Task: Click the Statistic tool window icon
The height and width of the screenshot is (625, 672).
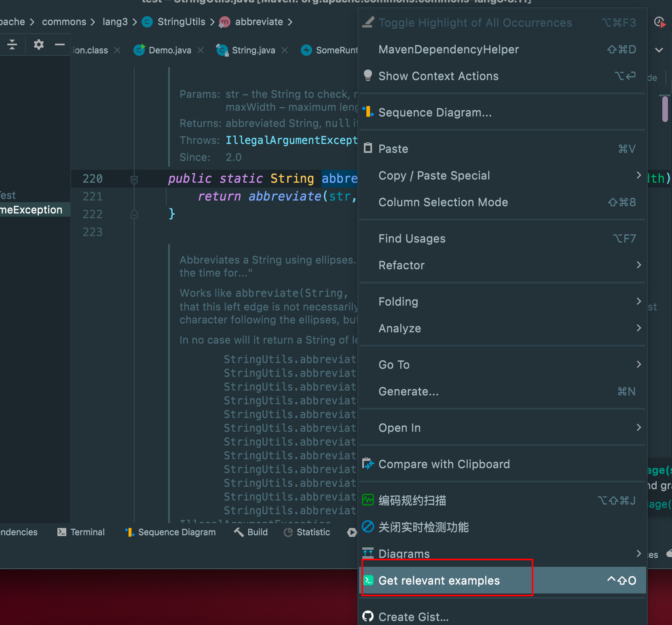Action: 288,532
